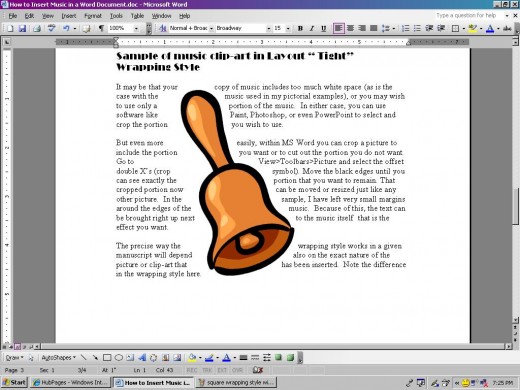Open the font size dropdown
The width and height of the screenshot is (520, 390).
point(288,29)
